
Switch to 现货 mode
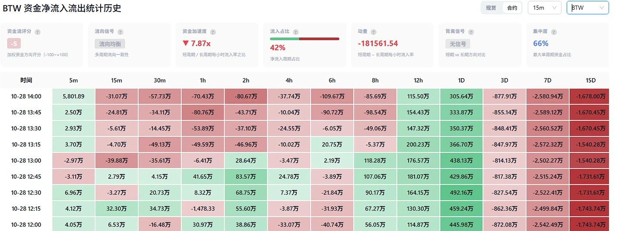pos(491,8)
